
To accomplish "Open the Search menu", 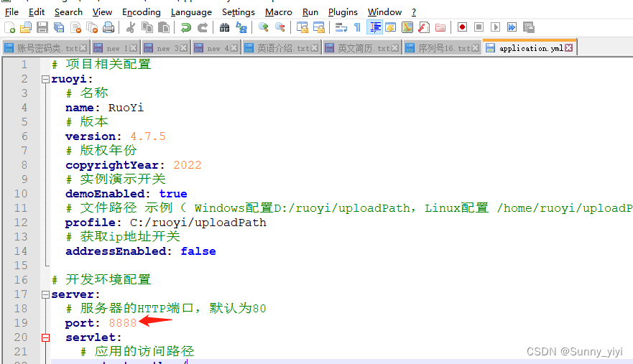I will (69, 12).
